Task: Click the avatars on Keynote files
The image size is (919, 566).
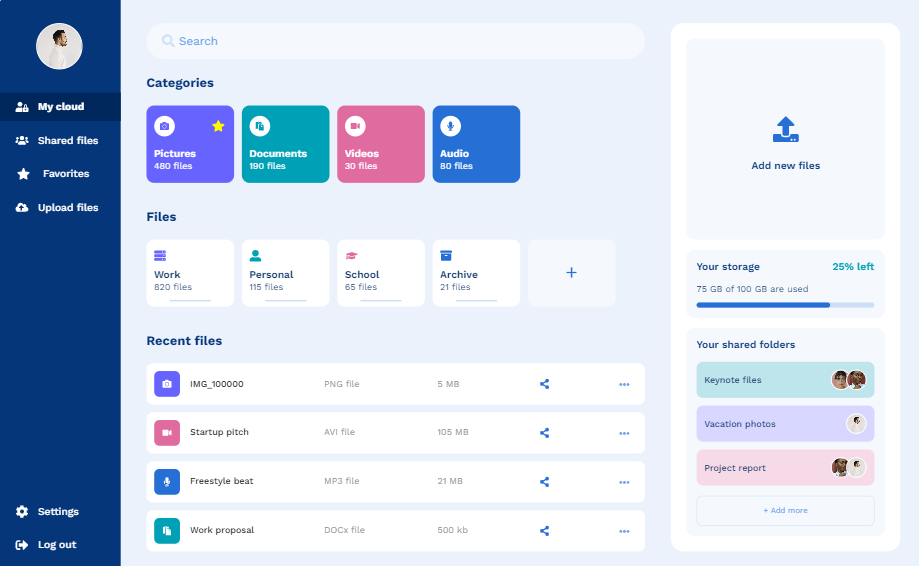Action: (849, 380)
